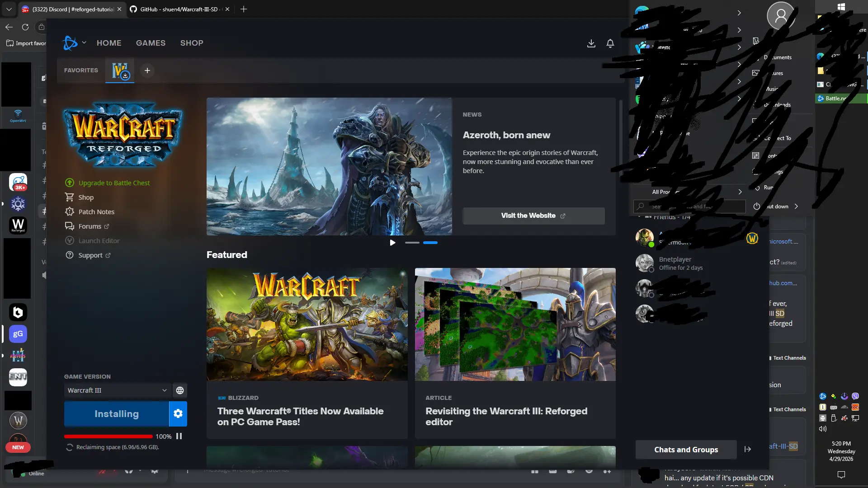Open the snowflake Discord server icon
Viewport: 868px width, 488px height.
[18, 204]
